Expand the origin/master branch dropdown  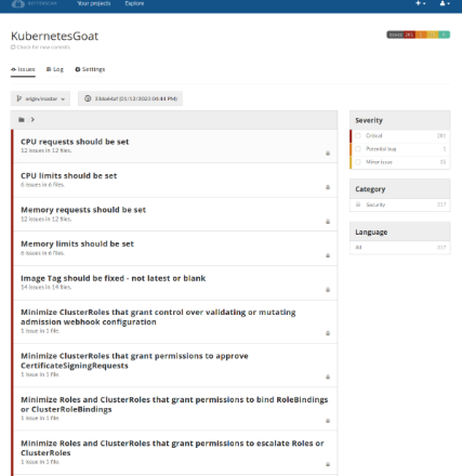pyautogui.click(x=40, y=98)
